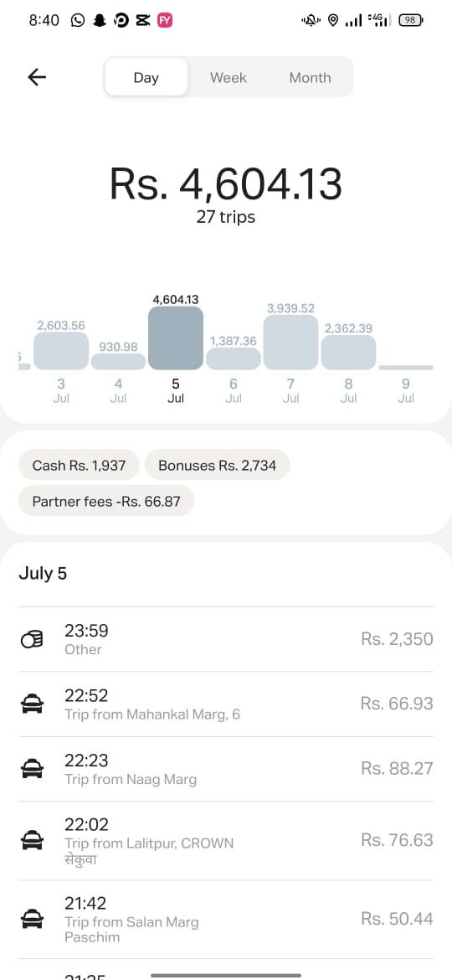Select the 8 Jul bar showing 2,362.39
This screenshot has width=452, height=980.
(348, 353)
